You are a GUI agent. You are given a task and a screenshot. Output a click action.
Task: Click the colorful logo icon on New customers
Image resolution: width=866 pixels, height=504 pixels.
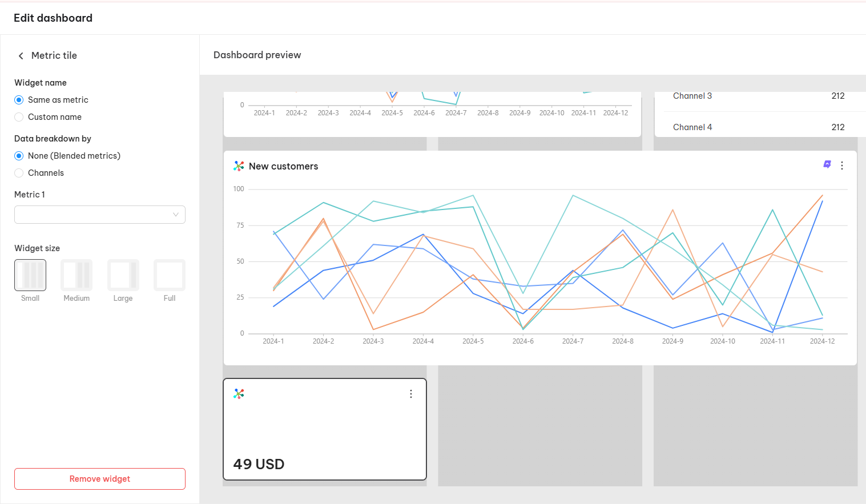point(239,166)
